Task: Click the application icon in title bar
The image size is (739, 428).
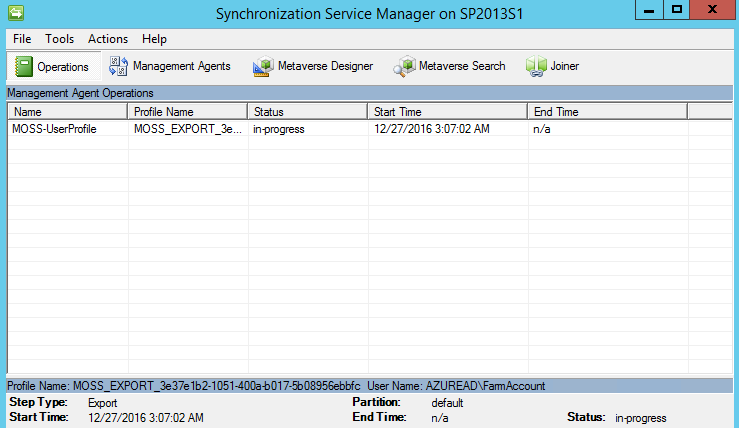Action: pos(16,13)
